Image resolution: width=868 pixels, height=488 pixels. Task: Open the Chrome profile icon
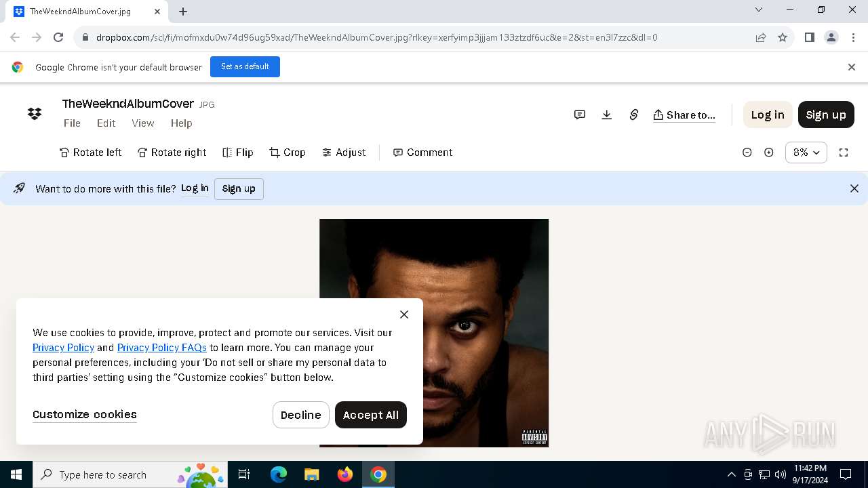point(831,37)
